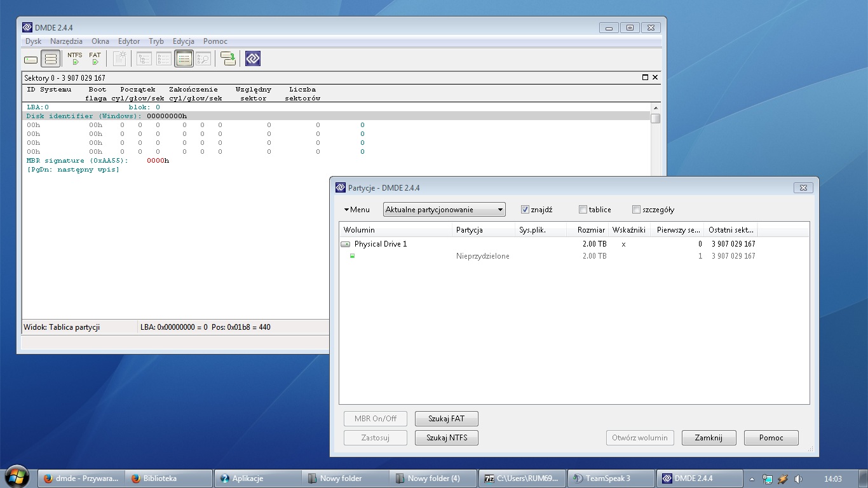
Task: Click the DMDE main window title icon
Action: [27, 27]
